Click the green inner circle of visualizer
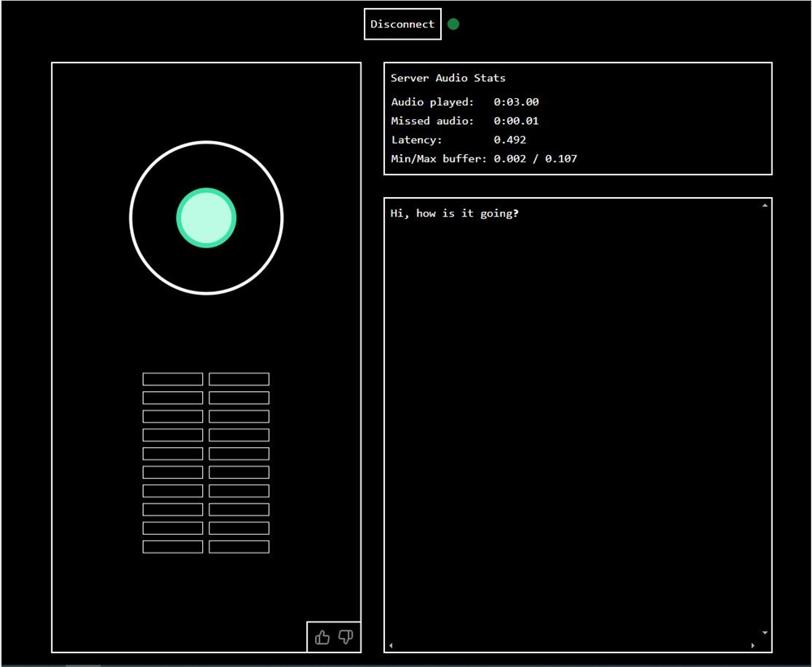The width and height of the screenshot is (812, 667). (x=206, y=217)
